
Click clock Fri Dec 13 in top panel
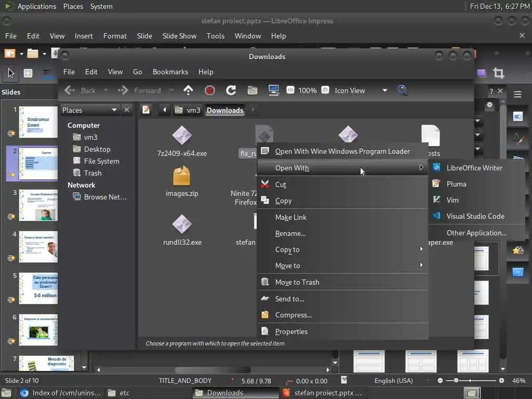click(x=499, y=6)
